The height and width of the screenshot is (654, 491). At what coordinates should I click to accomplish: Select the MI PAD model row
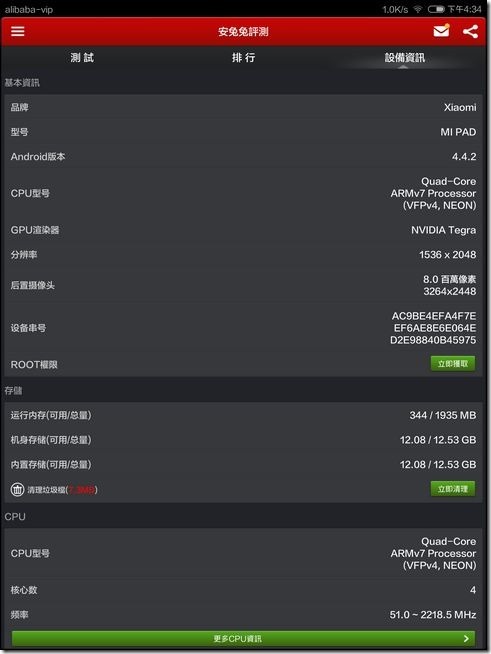244,132
